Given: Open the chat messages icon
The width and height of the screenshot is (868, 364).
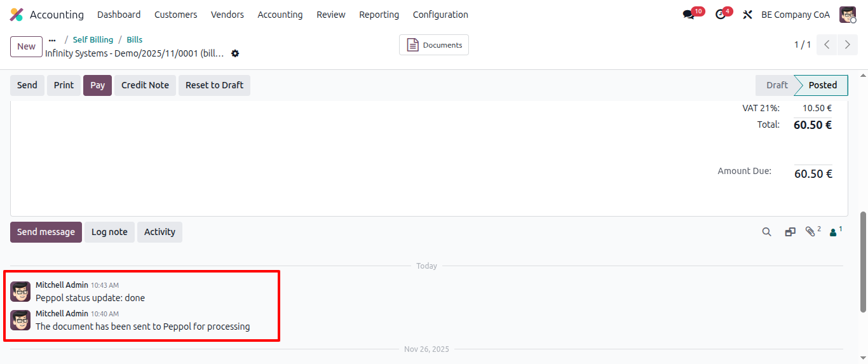Looking at the screenshot, I should pos(689,15).
